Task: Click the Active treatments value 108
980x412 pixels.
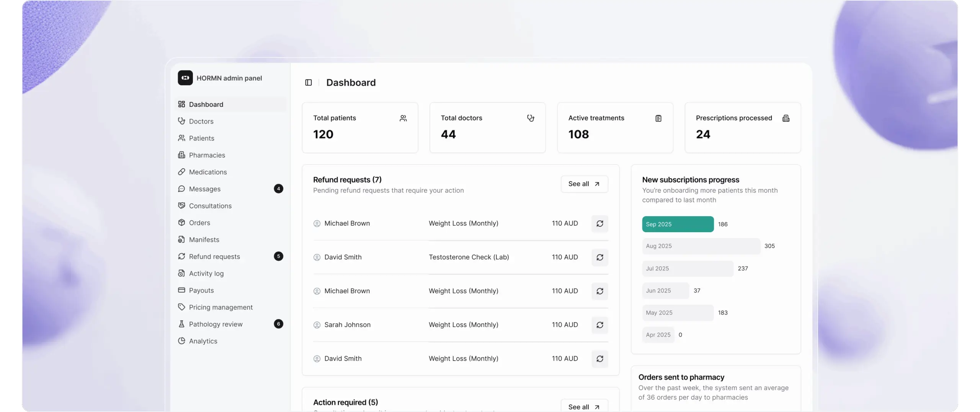Action: pos(578,134)
